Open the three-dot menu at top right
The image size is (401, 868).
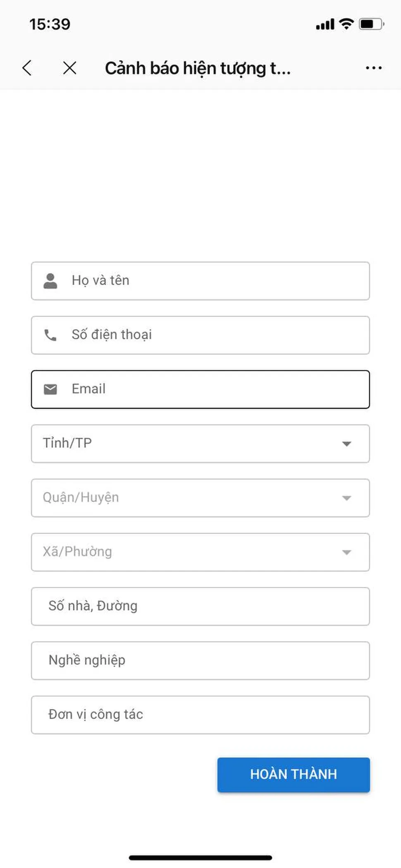click(x=372, y=68)
